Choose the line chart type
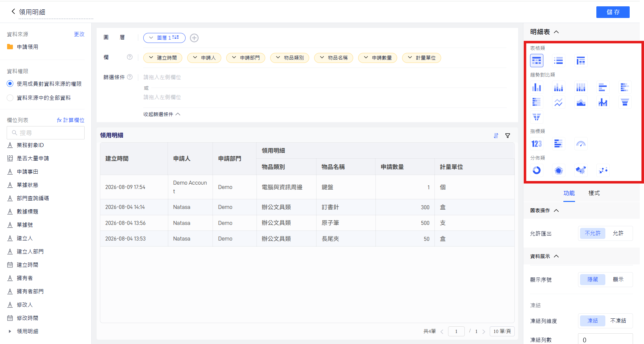Viewport: 644px width, 344px height. 558,102
